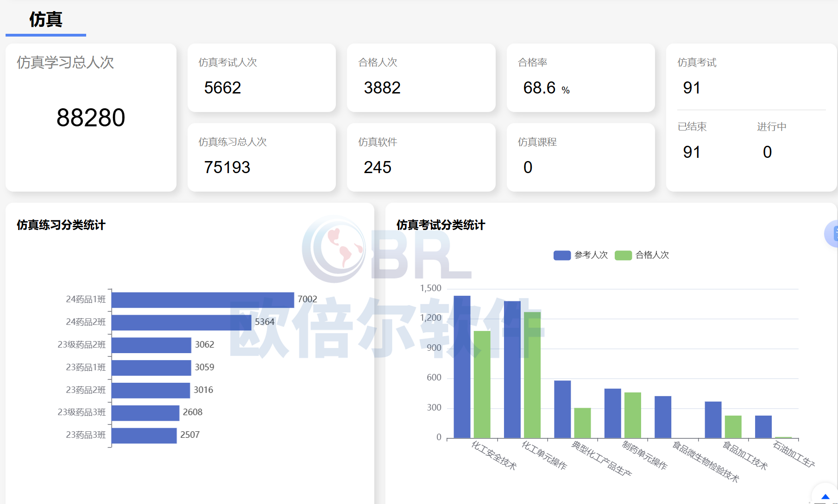Click the blue 化工安全技术 exam bar
The width and height of the screenshot is (838, 504).
click(x=462, y=367)
